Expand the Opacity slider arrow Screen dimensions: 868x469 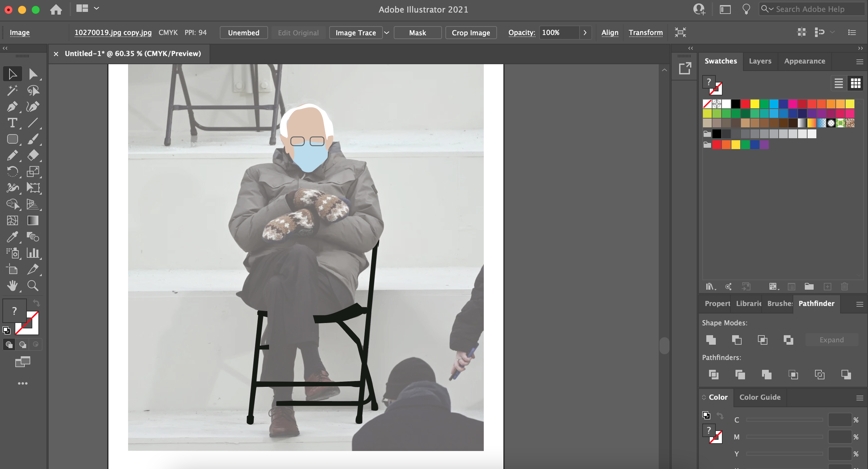click(x=585, y=33)
